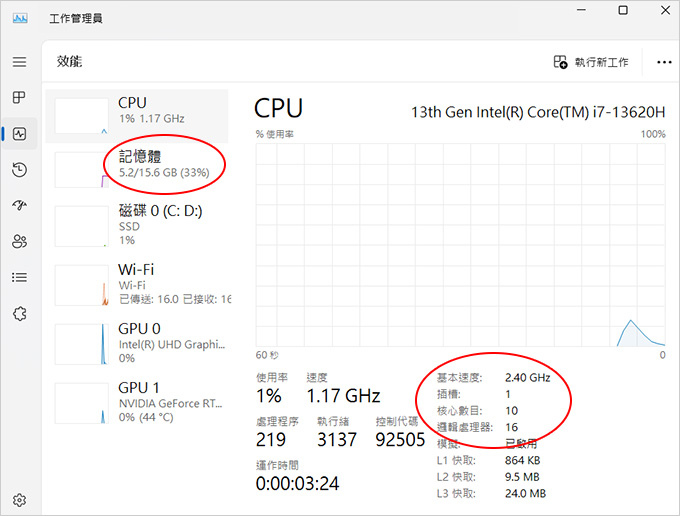Select the 磁碟 0 (C: D:) entry
680x516 pixels.
coord(137,226)
